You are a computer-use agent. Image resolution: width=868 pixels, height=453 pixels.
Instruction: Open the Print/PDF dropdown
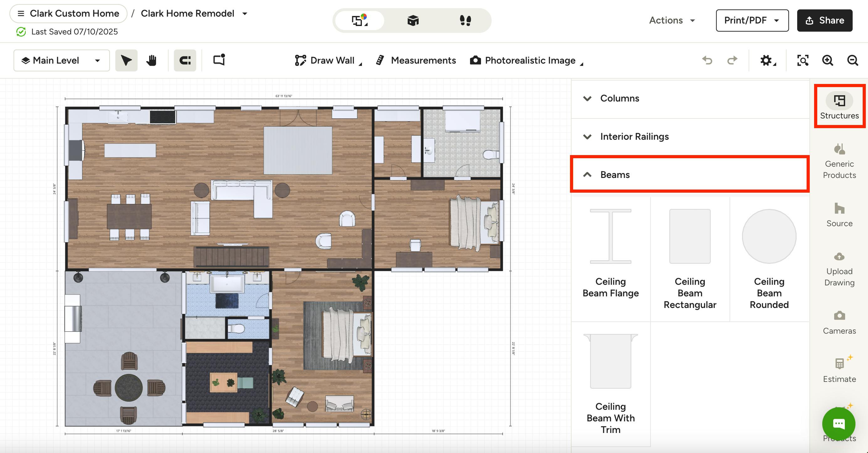point(752,21)
